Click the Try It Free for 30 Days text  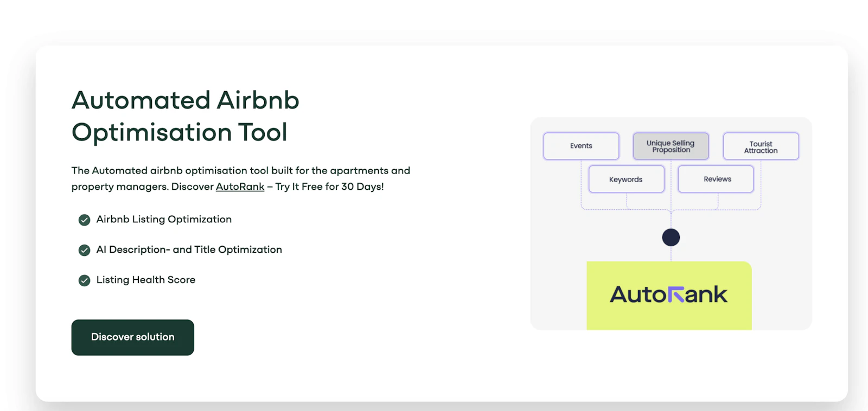(329, 187)
